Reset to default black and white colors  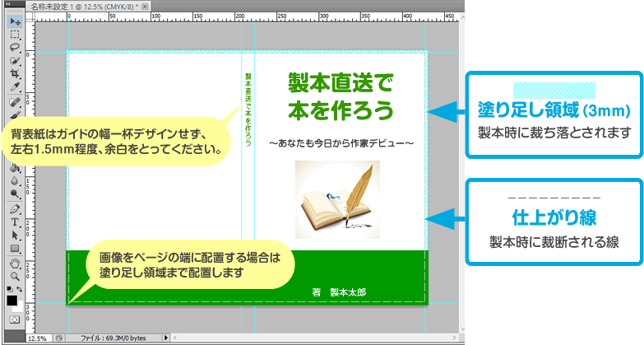pyautogui.click(x=9, y=289)
